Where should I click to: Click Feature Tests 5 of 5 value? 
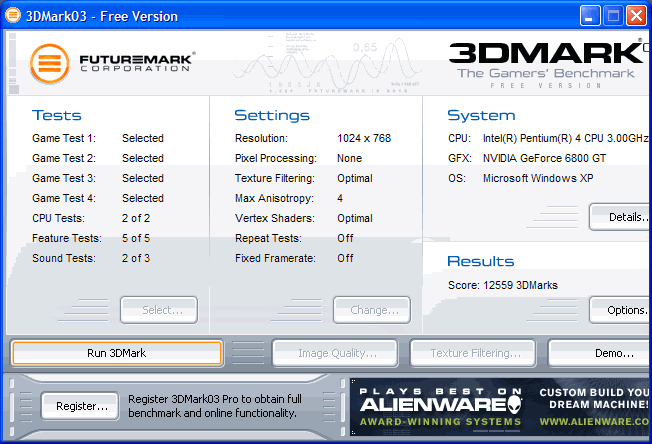pos(136,238)
